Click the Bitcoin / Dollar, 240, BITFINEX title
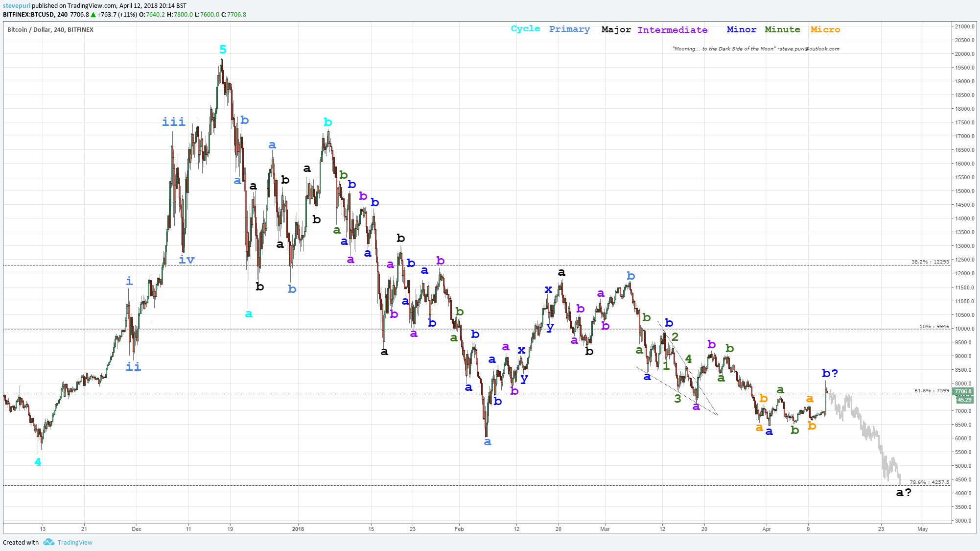 50,30
